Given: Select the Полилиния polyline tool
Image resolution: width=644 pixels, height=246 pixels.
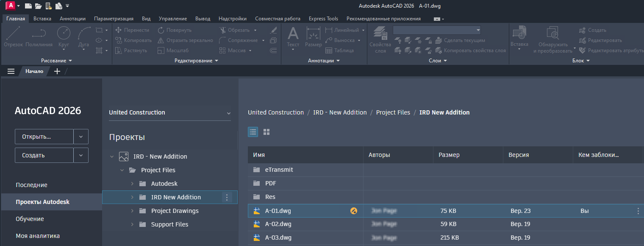Looking at the screenshot, I should coord(39,37).
